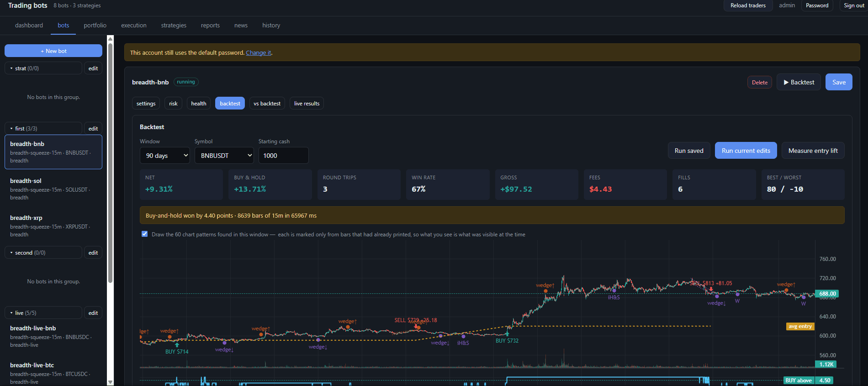The image size is (868, 386).
Task: Click Sign out
Action: [854, 5]
